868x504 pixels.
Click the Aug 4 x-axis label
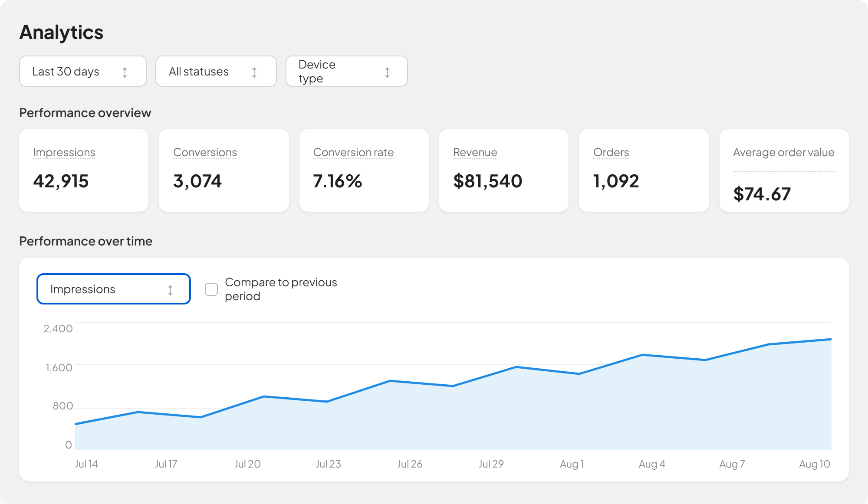[x=652, y=464]
